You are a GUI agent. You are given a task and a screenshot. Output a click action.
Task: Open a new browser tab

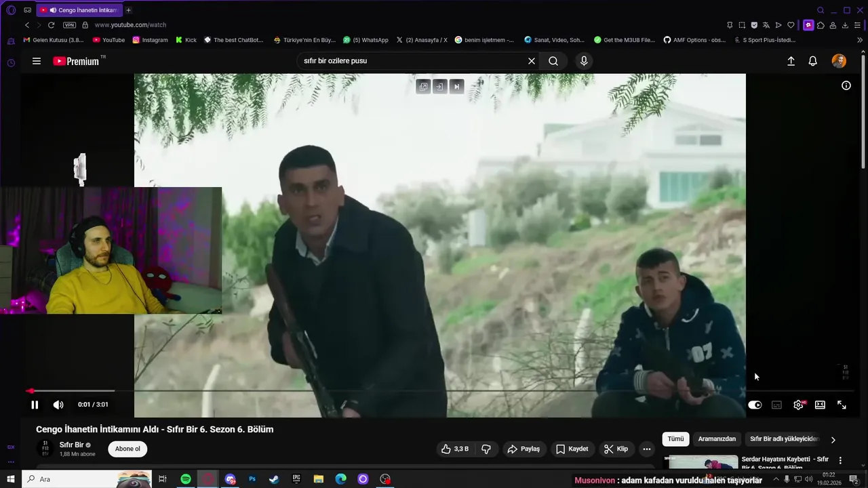click(x=128, y=10)
